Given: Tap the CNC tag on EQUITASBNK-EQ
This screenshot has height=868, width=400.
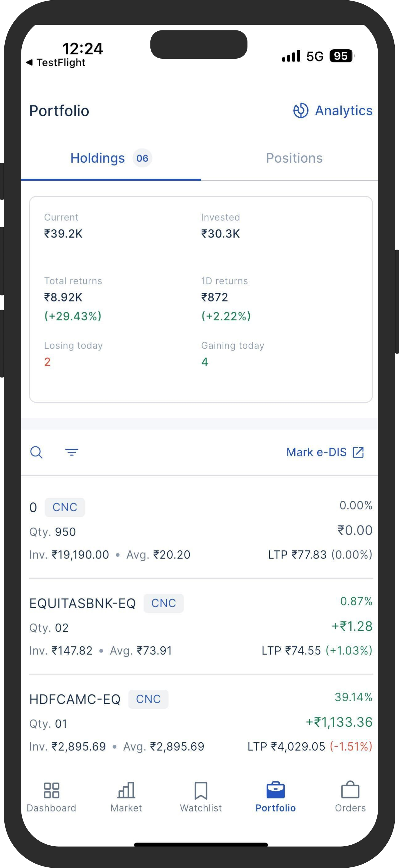Looking at the screenshot, I should click(164, 603).
